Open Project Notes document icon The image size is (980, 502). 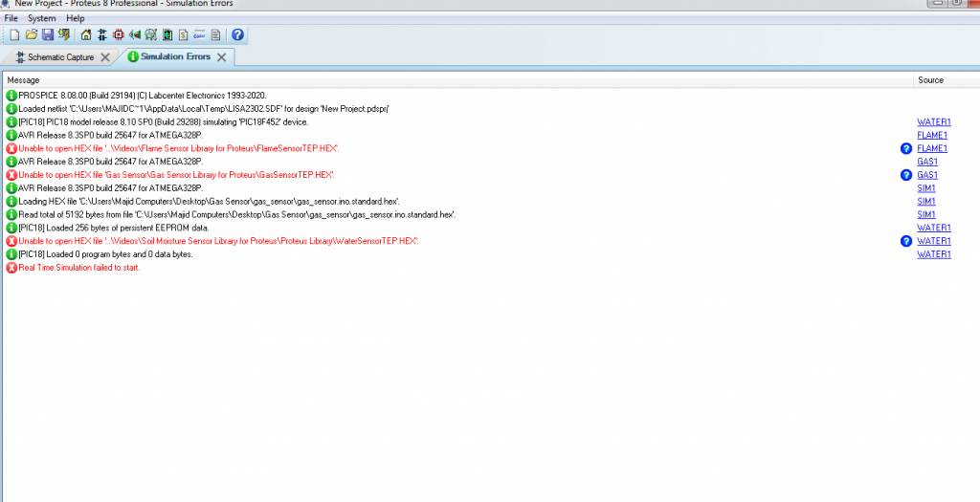(215, 35)
